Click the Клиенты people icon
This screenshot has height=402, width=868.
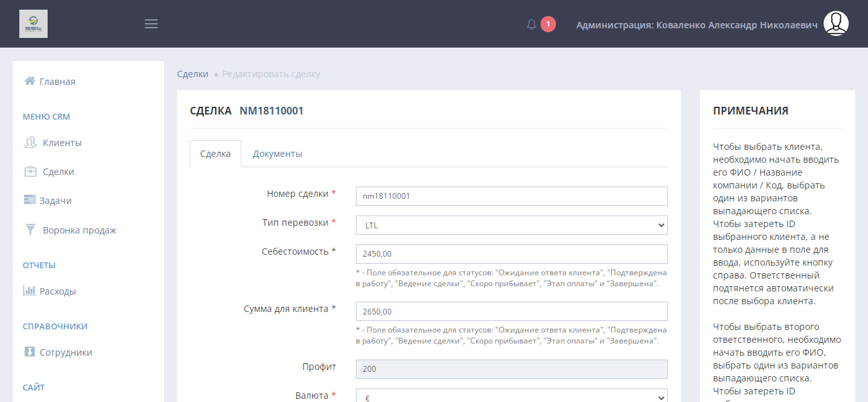[30, 143]
